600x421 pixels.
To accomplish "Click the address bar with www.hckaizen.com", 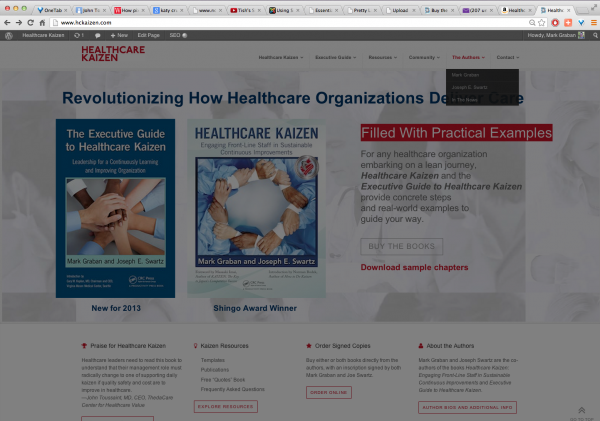I will pos(293,23).
